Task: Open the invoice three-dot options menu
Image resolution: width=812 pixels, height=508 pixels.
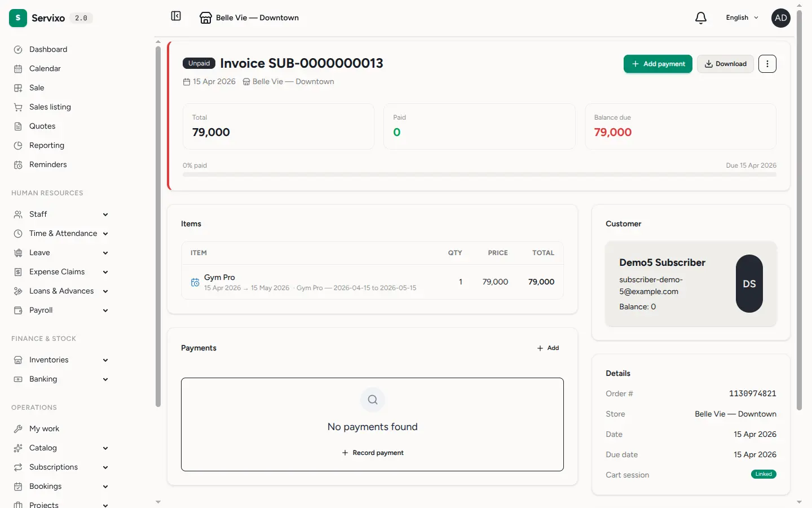Action: [767, 64]
